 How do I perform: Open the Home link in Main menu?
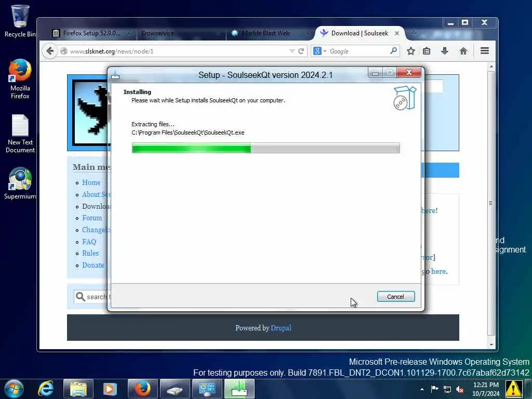coord(91,182)
